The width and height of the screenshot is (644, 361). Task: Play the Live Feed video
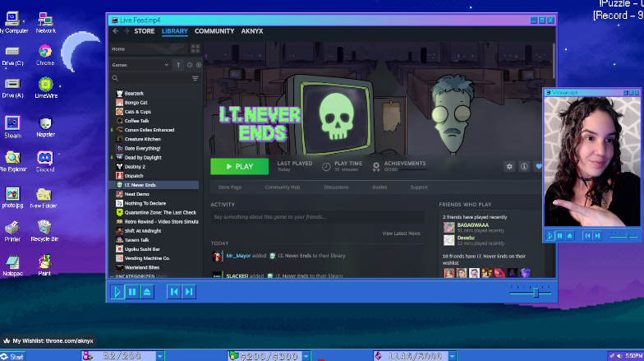pyautogui.click(x=117, y=292)
